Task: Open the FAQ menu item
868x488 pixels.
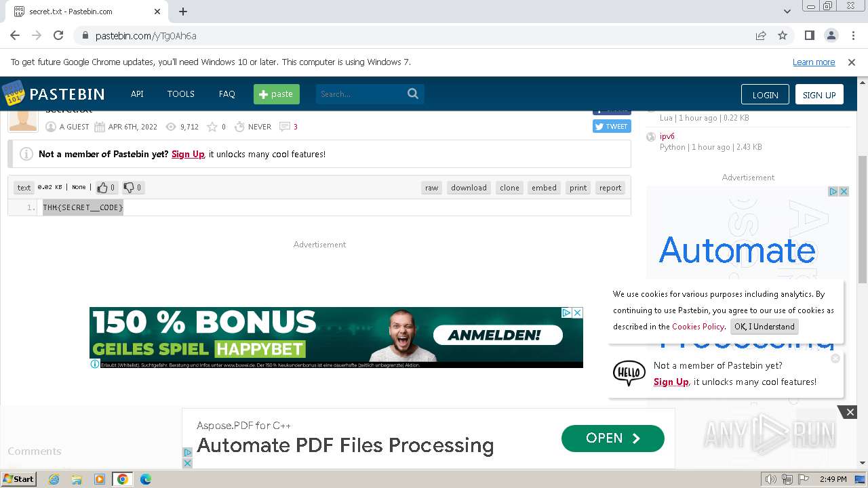Action: (x=227, y=94)
